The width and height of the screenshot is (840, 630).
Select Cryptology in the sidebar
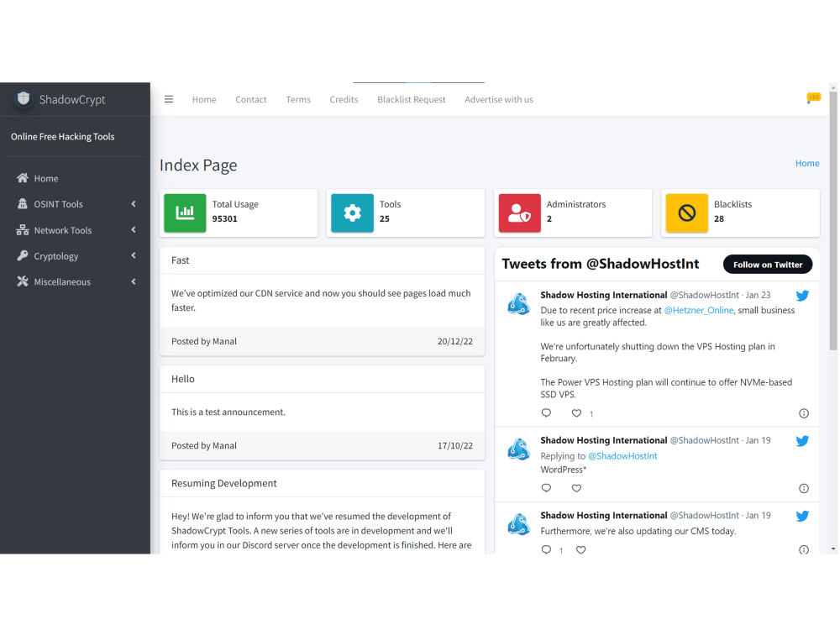pos(75,255)
